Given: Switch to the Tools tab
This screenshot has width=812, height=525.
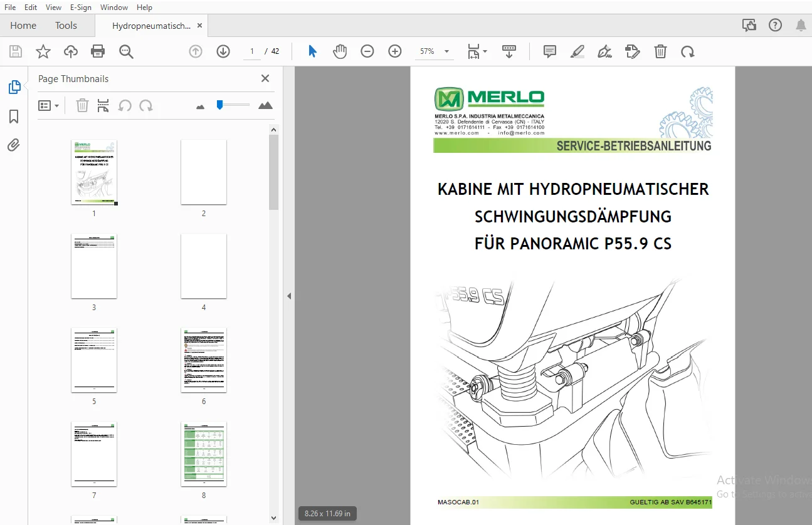Looking at the screenshot, I should 66,26.
